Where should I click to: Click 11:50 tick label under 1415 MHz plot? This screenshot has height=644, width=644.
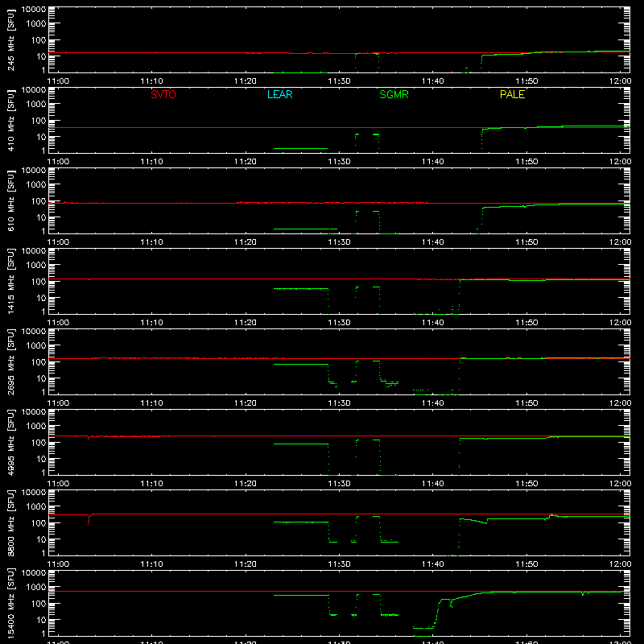click(x=526, y=323)
